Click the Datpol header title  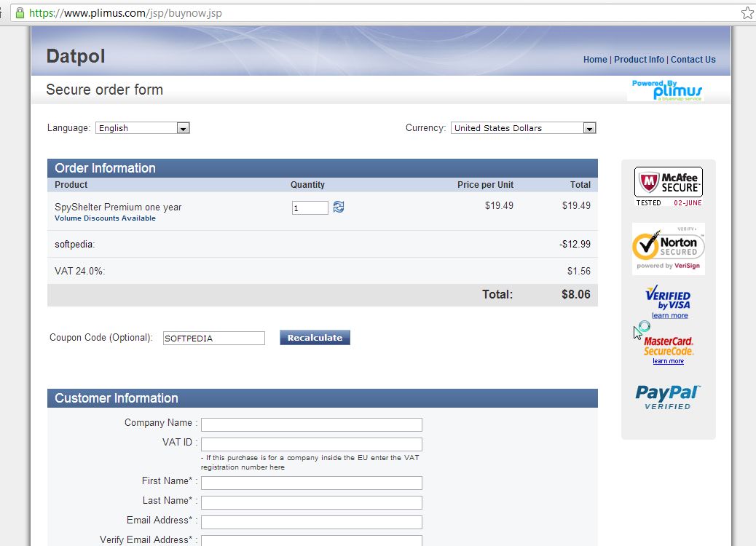tap(76, 56)
